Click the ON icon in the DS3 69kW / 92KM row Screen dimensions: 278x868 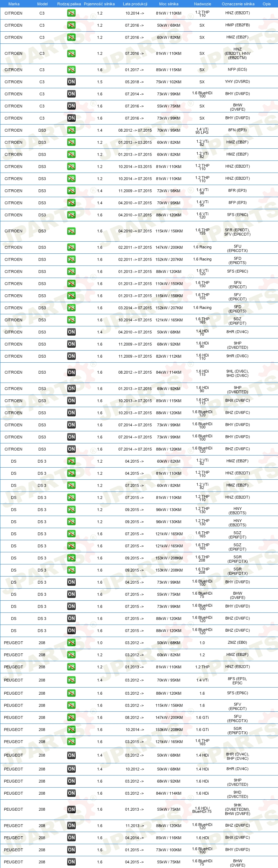pos(71,389)
